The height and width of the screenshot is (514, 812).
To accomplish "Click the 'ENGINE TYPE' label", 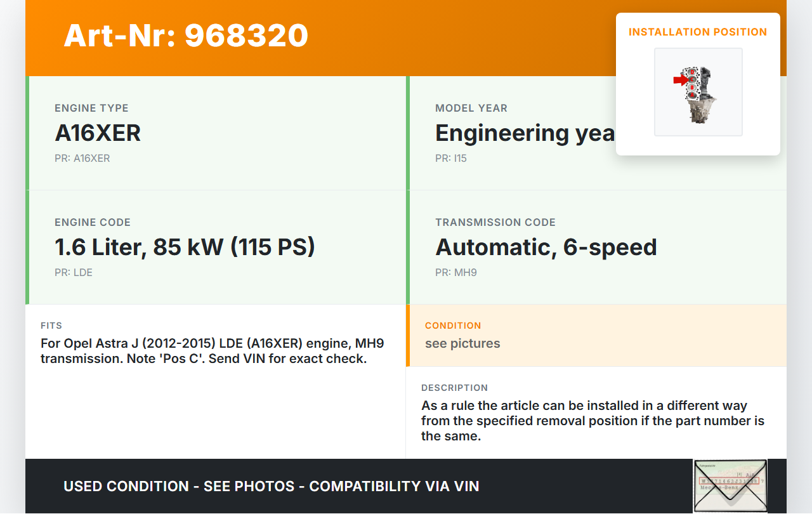I will point(91,109).
